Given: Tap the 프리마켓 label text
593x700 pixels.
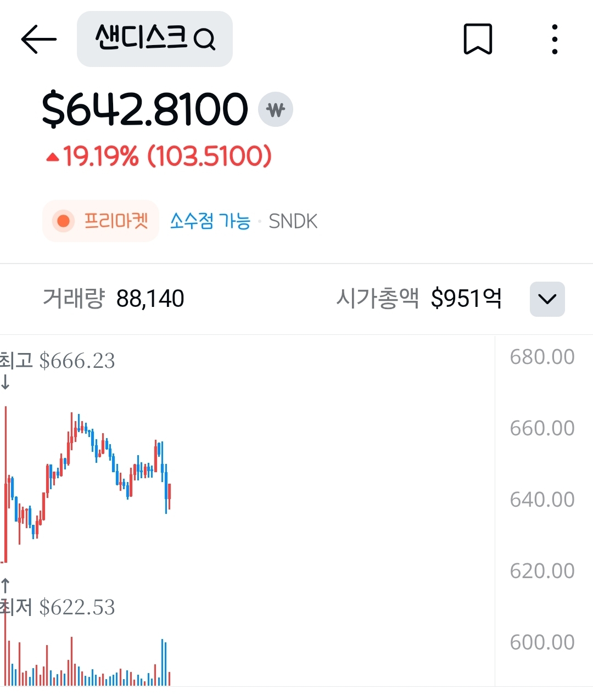Looking at the screenshot, I should pyautogui.click(x=116, y=221).
